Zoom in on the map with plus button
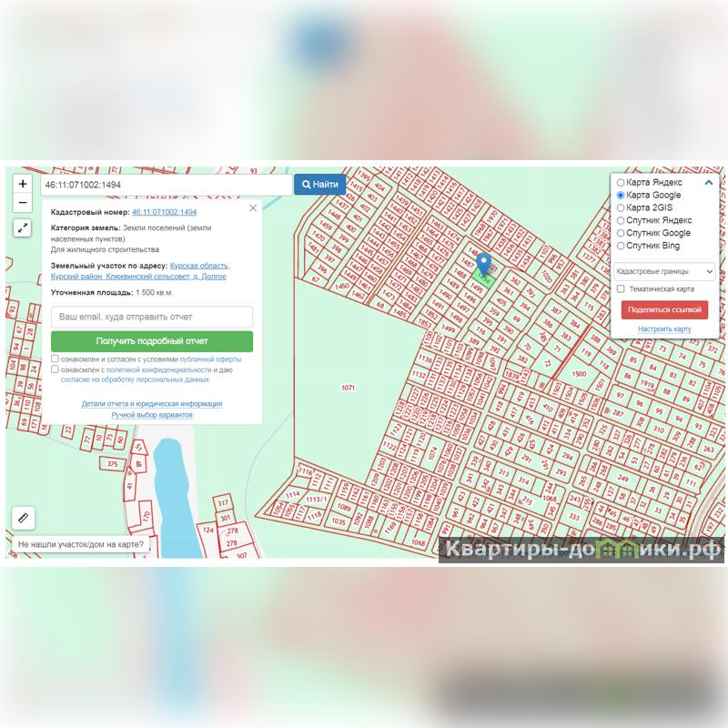The image size is (728, 728). pyautogui.click(x=23, y=184)
